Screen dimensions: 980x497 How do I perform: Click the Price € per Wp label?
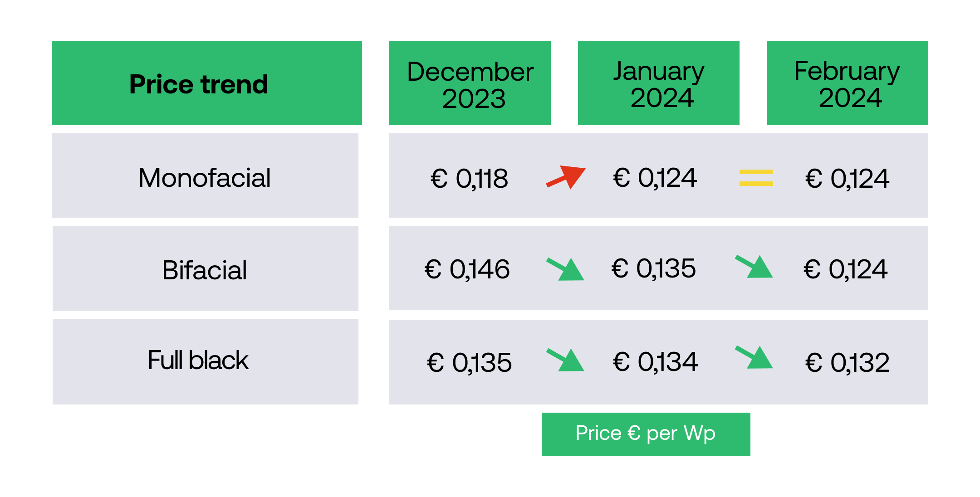coord(646,434)
